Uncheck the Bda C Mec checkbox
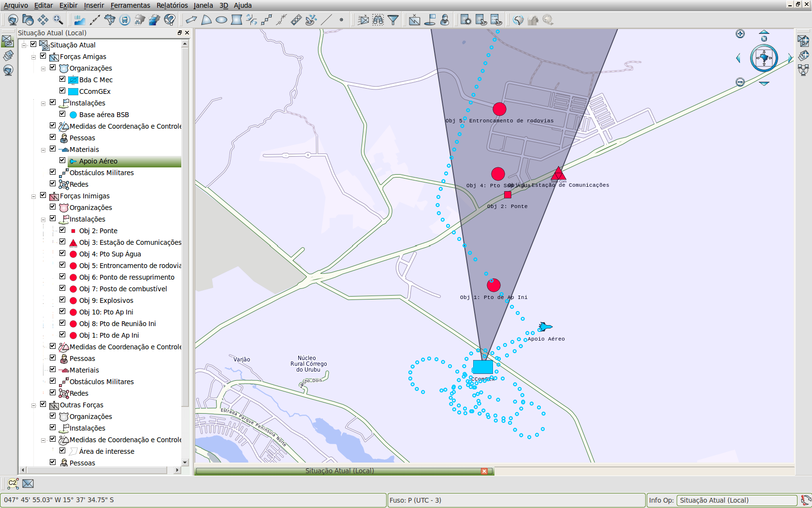Screen dimensions: 812x508 pyautogui.click(x=62, y=79)
